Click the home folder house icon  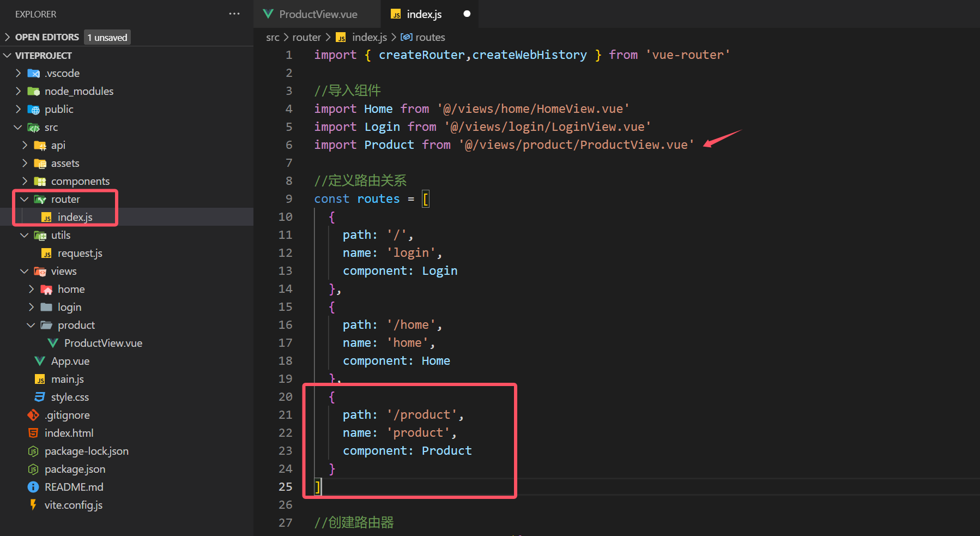[x=47, y=290]
